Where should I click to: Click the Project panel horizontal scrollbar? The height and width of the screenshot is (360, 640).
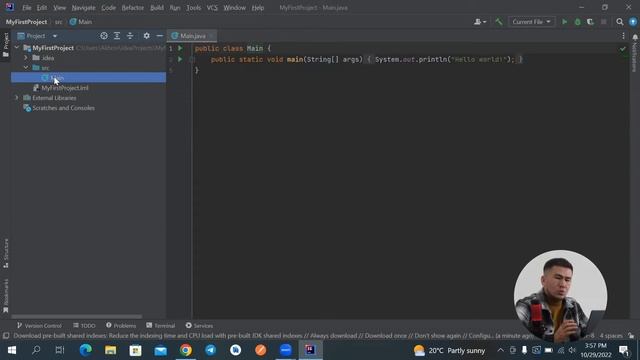coord(77,317)
